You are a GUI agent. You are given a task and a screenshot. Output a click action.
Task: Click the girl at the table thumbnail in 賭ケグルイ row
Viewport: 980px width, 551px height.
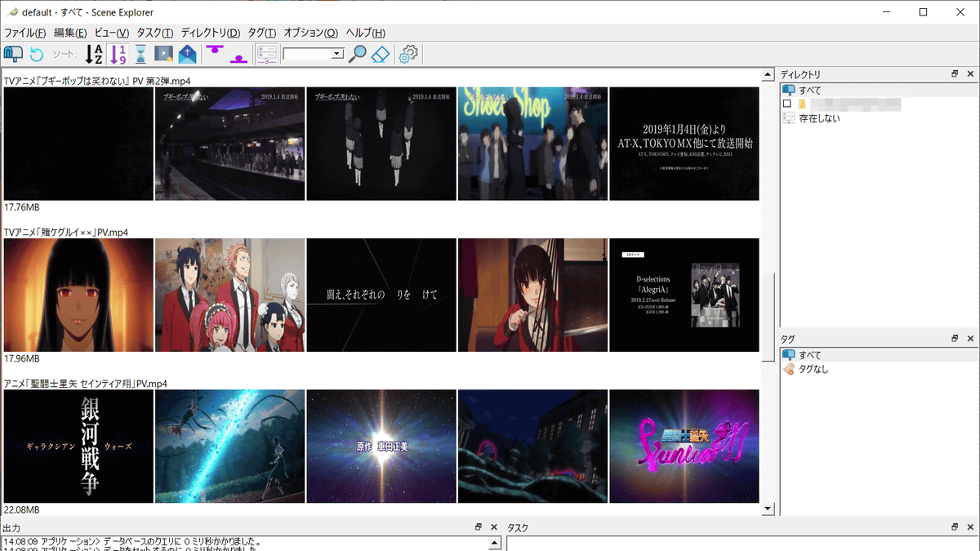point(532,295)
